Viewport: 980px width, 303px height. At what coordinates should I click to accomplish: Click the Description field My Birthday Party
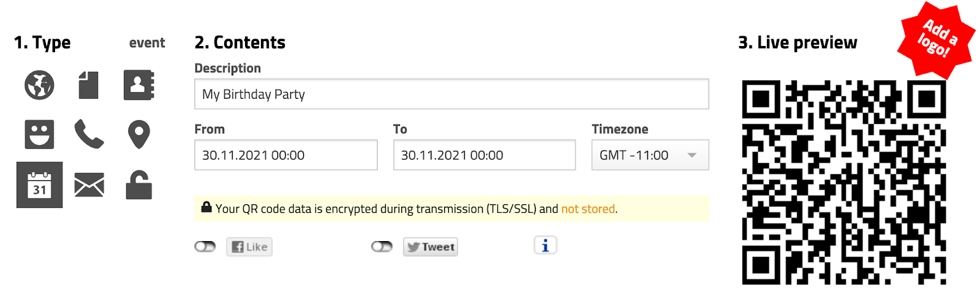tap(451, 94)
